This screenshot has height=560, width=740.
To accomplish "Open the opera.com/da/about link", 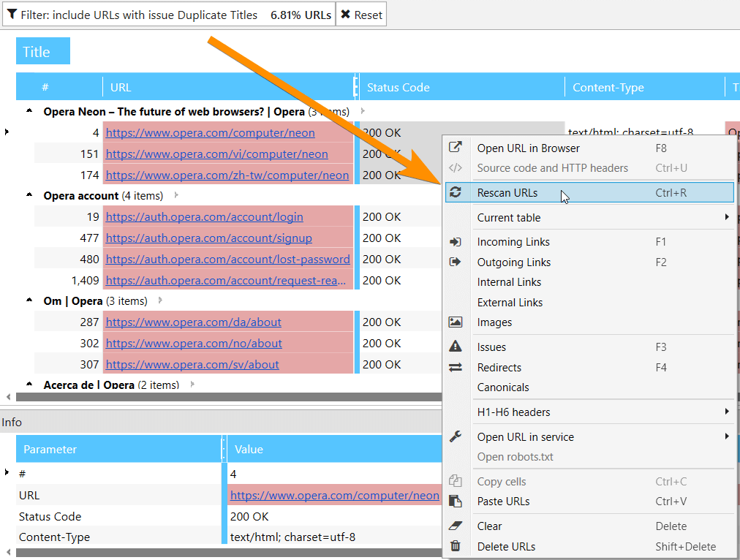I will pyautogui.click(x=194, y=322).
